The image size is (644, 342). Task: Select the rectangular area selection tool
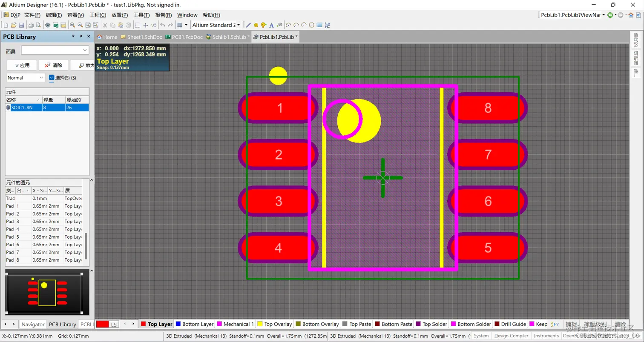[138, 25]
